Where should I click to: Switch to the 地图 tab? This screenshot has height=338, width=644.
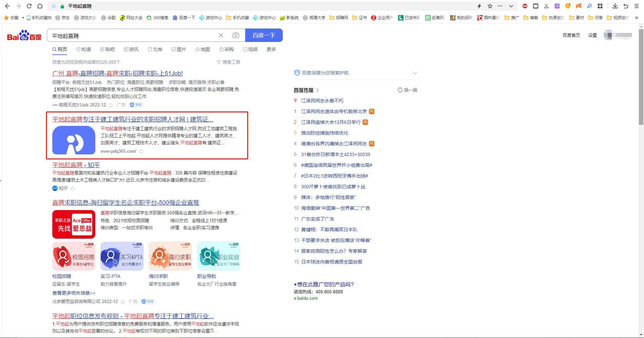coord(203,49)
